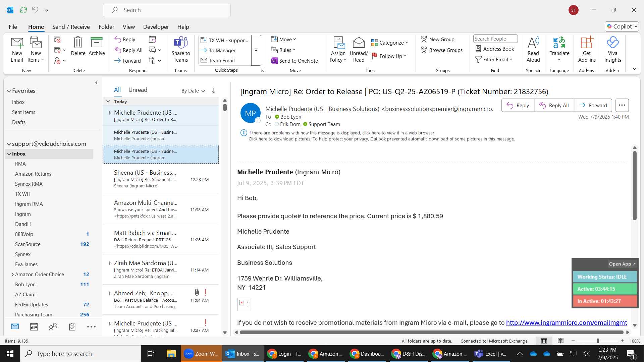Open the Translate tool

[x=559, y=50]
